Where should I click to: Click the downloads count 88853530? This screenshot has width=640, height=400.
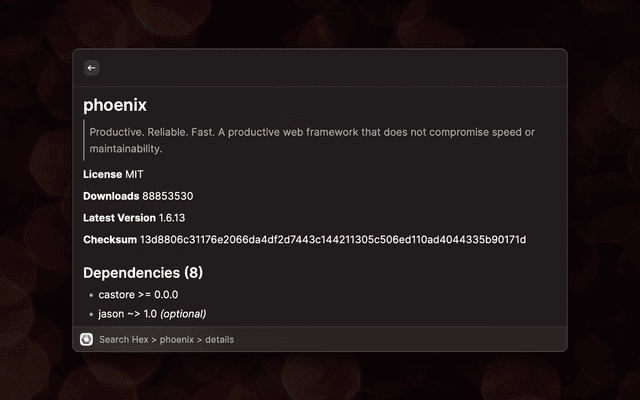167,196
